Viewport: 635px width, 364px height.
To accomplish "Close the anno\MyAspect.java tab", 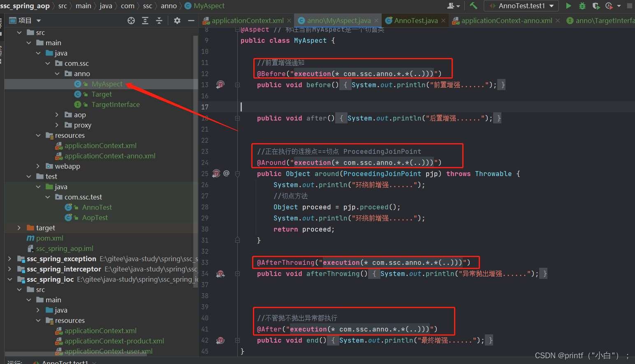I will tap(376, 21).
